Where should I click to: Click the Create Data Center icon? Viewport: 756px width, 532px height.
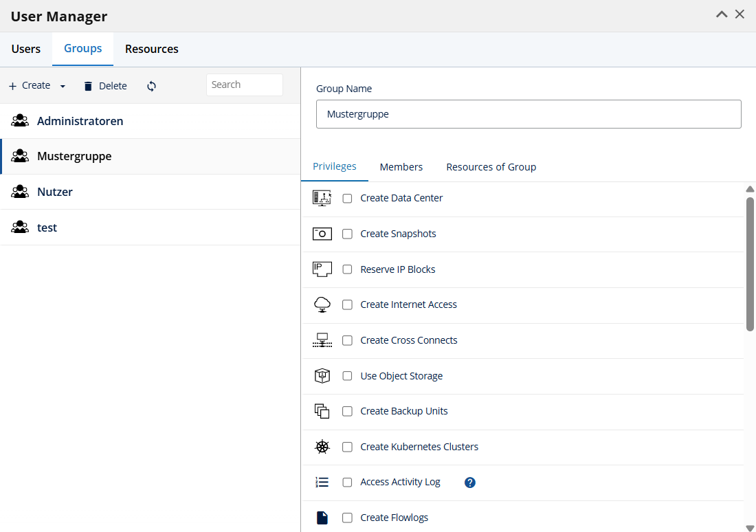322,198
